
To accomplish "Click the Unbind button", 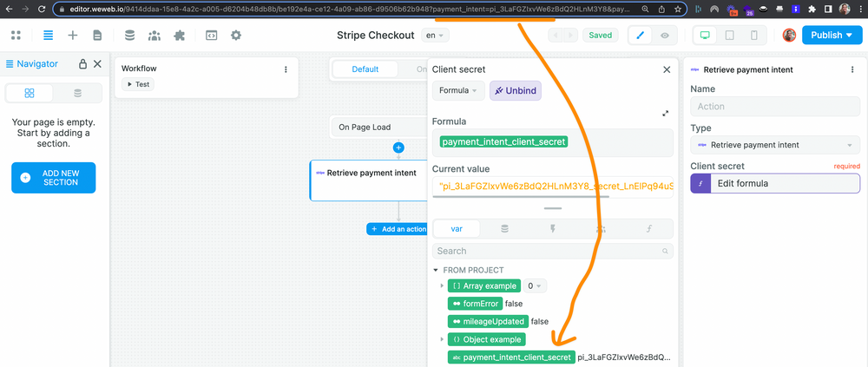I will [515, 90].
